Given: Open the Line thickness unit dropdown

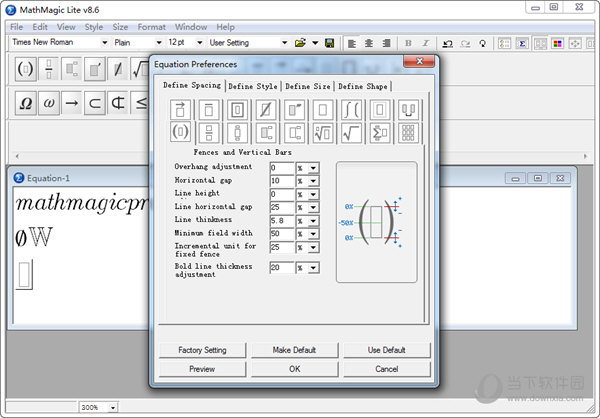Looking at the screenshot, I should click(313, 221).
